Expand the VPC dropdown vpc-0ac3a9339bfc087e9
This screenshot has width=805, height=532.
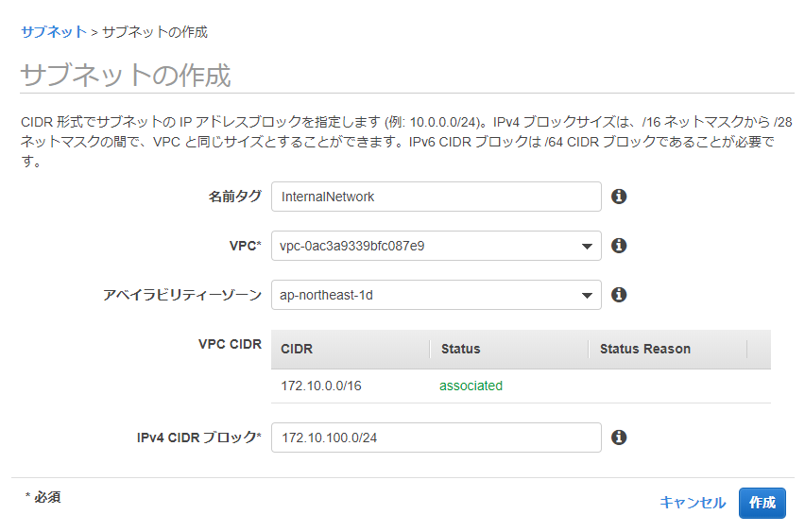click(x=436, y=246)
